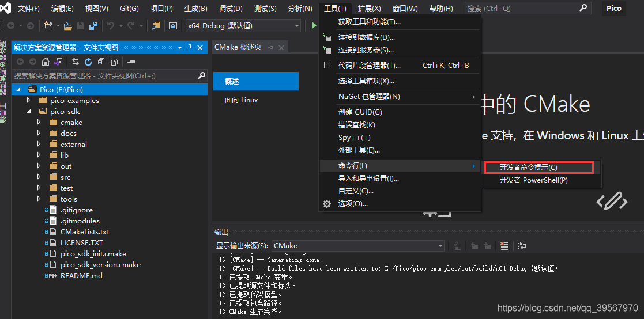Image resolution: width=644 pixels, height=319 pixels.
Task: Switch views icon in Solution Explorer toolbar
Action: pos(58,62)
